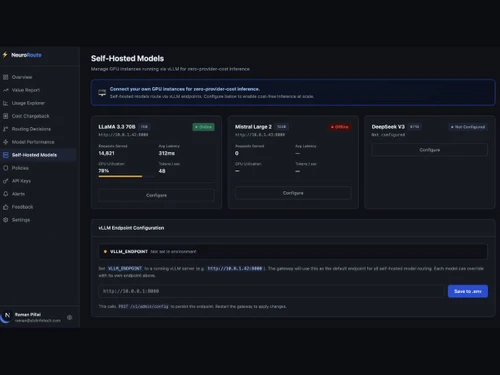Click the gear icon beside user profile
This screenshot has height=375, width=500.
tap(69, 317)
